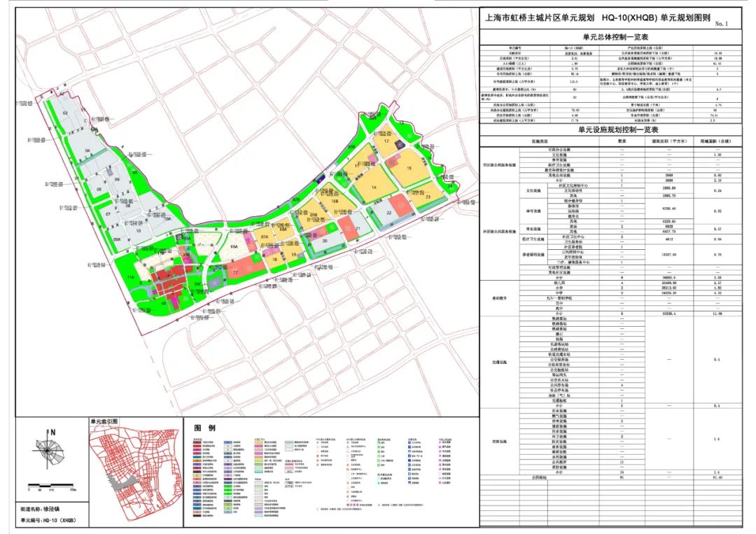
Task: Click map block 09A
Action: 117,239
